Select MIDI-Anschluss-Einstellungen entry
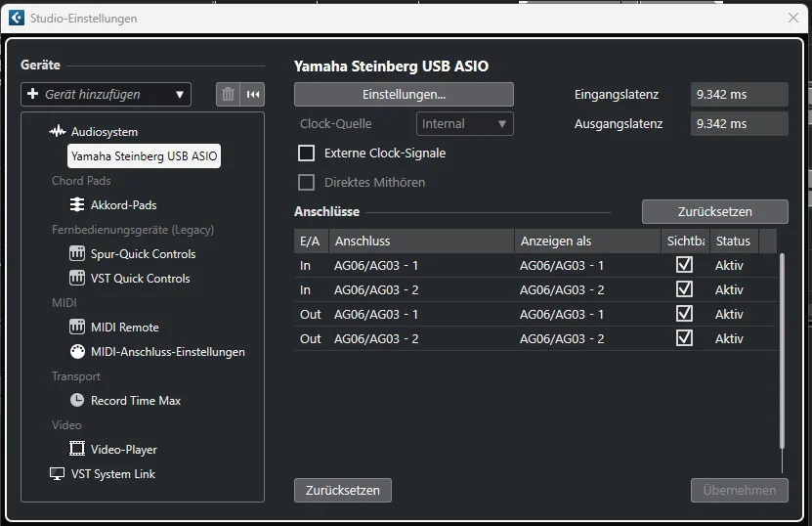 coord(168,352)
